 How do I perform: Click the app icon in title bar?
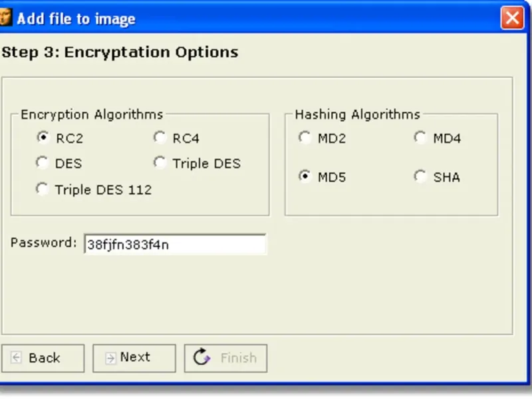(5, 18)
